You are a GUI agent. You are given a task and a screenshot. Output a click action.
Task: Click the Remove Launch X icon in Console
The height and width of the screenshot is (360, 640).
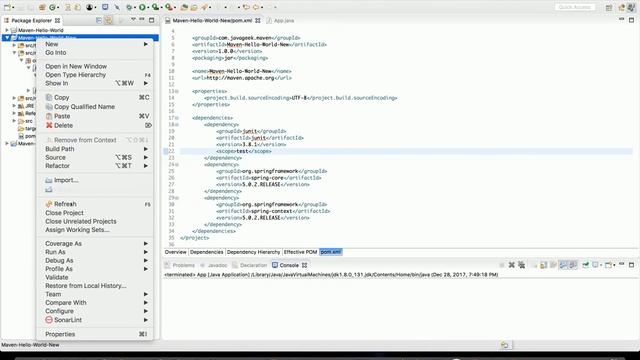click(511, 265)
